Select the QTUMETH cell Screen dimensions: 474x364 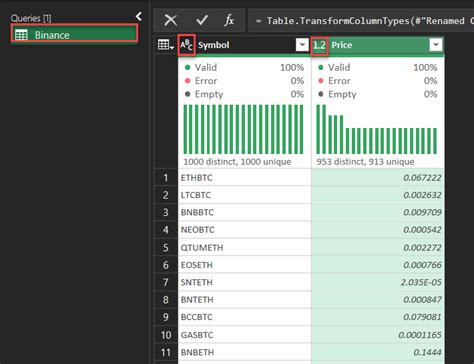244,248
